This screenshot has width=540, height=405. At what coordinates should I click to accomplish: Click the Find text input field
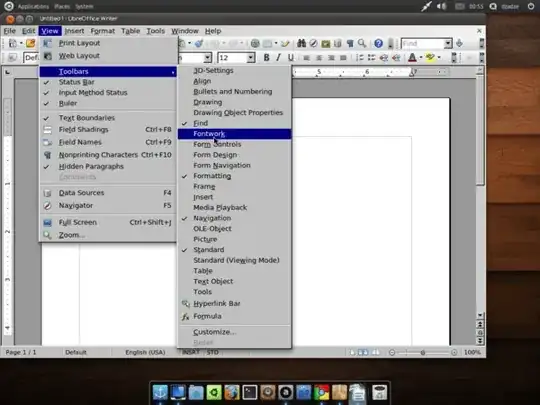[x=423, y=43]
